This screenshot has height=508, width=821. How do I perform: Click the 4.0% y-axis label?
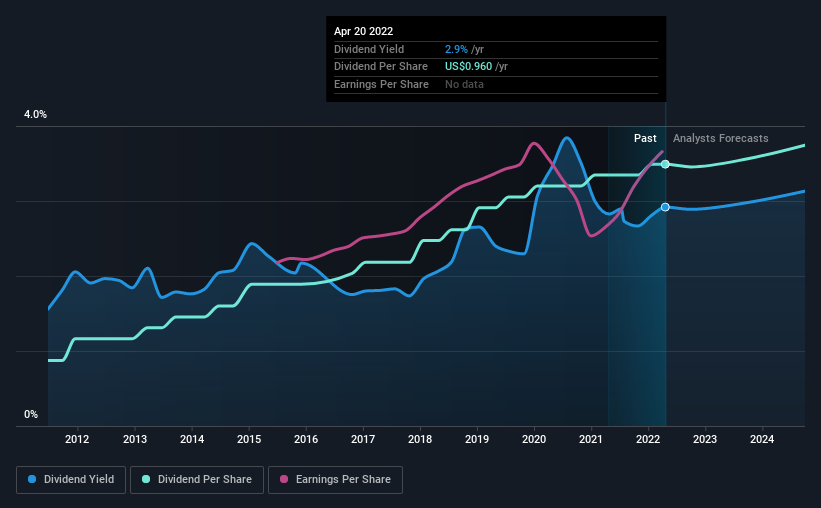(35, 115)
